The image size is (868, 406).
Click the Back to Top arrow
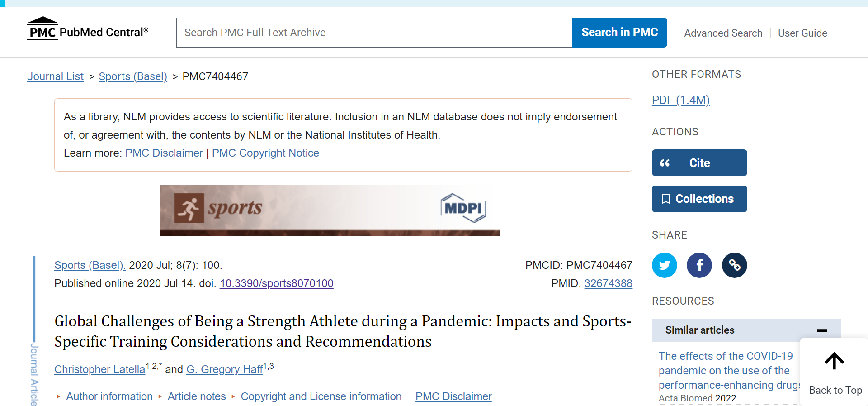tap(834, 362)
